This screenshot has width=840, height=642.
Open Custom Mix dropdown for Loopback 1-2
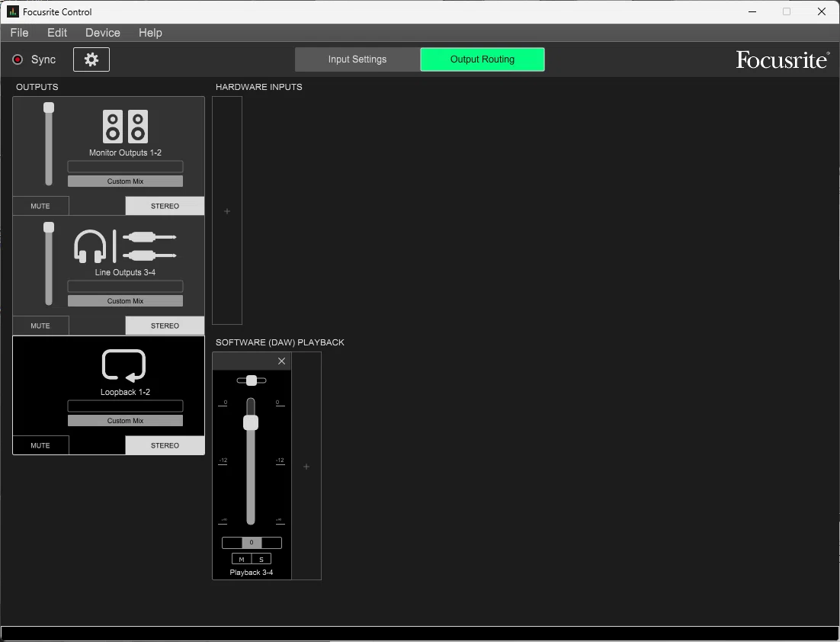[125, 421]
